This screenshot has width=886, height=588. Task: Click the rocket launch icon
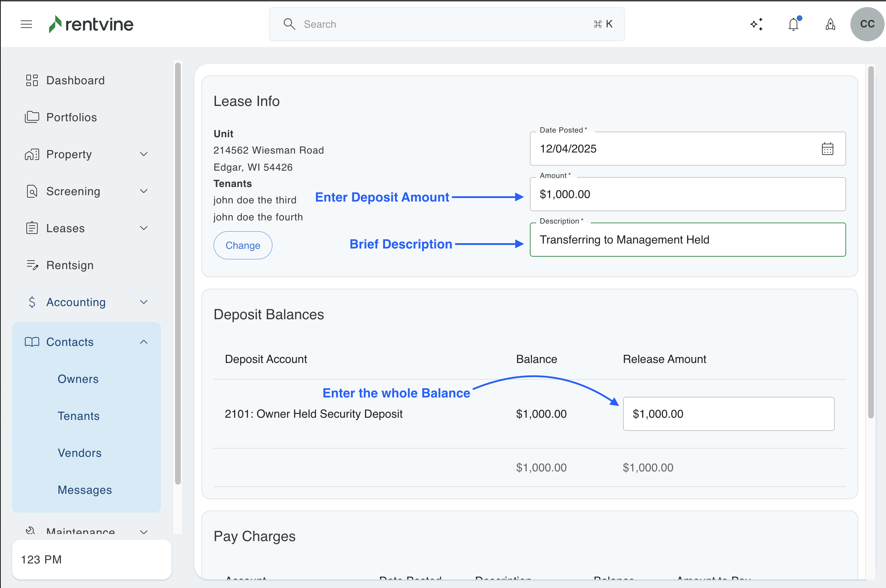point(830,25)
